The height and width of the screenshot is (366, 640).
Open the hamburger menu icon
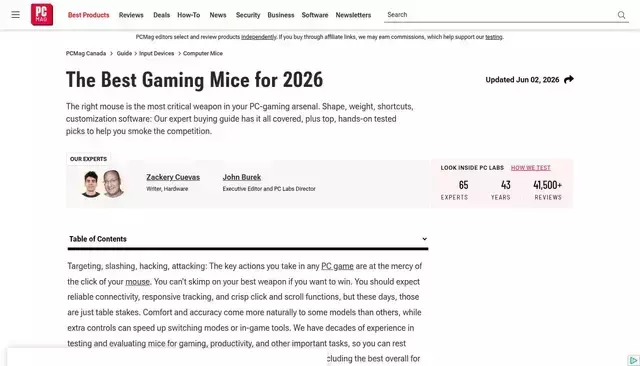coord(16,15)
